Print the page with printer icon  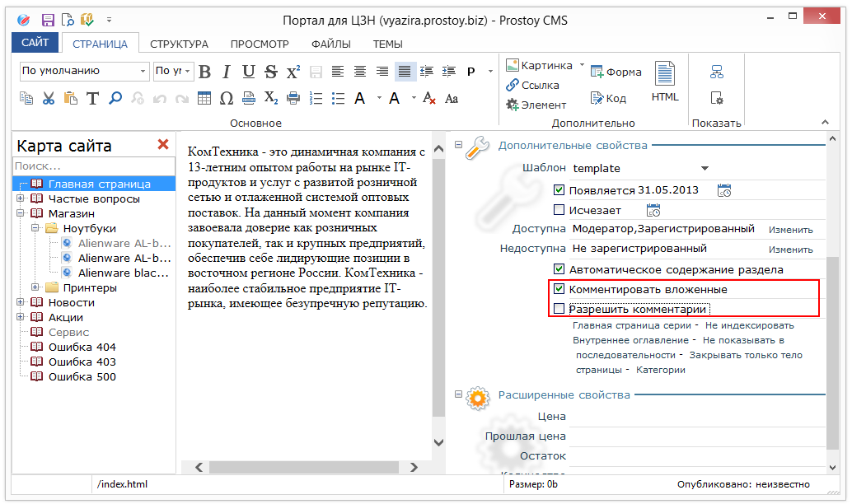293,98
